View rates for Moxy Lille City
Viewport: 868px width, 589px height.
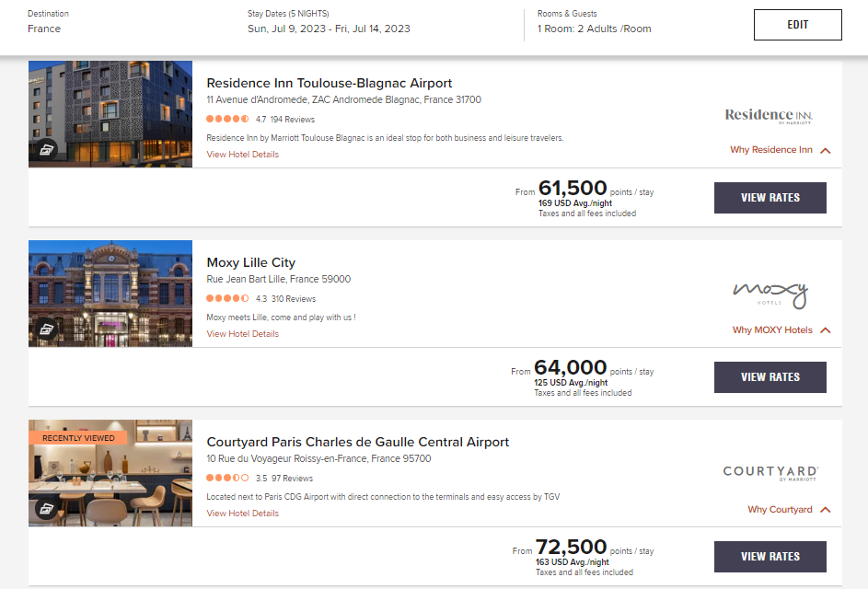click(x=770, y=377)
